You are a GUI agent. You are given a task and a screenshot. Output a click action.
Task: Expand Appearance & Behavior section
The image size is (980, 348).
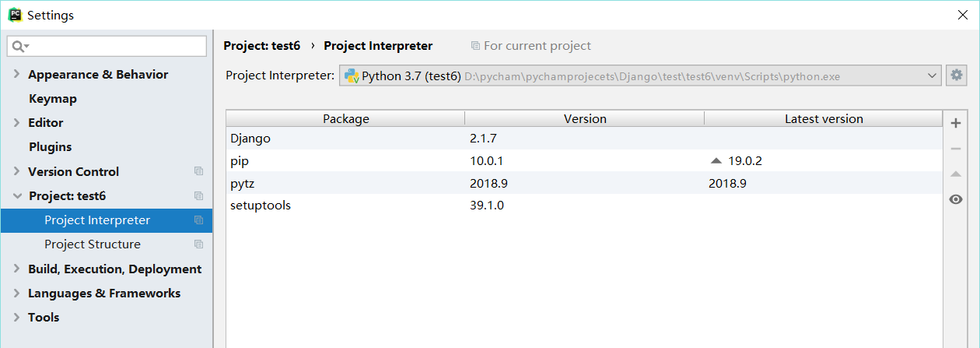click(x=16, y=75)
